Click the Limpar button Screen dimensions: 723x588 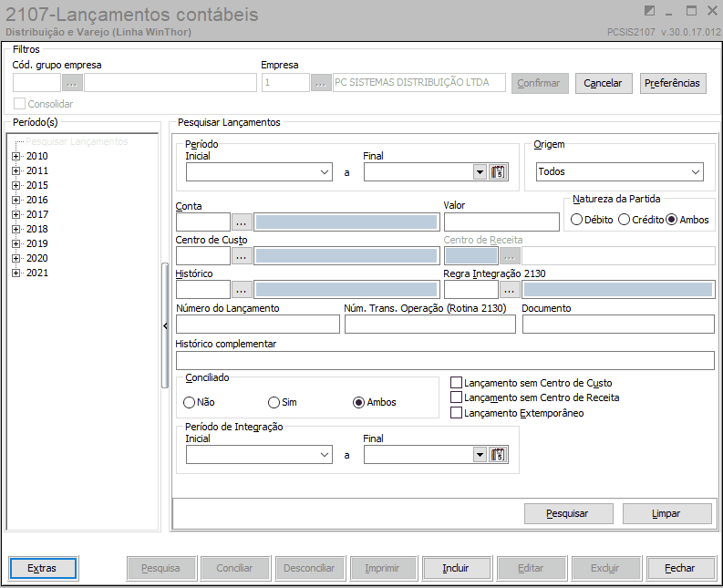click(x=666, y=514)
